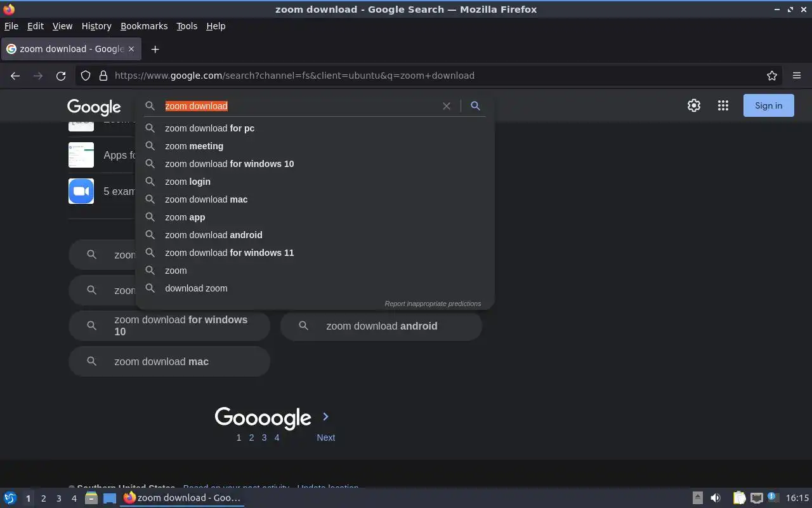Open tracking protection shield icon
This screenshot has width=812, height=508.
tap(86, 76)
